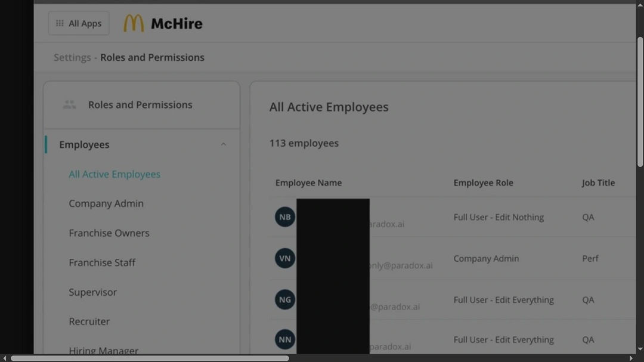Viewport: 644px width, 362px height.
Task: Click NG row 'Full User - Edit Everything' cell
Action: point(503,300)
